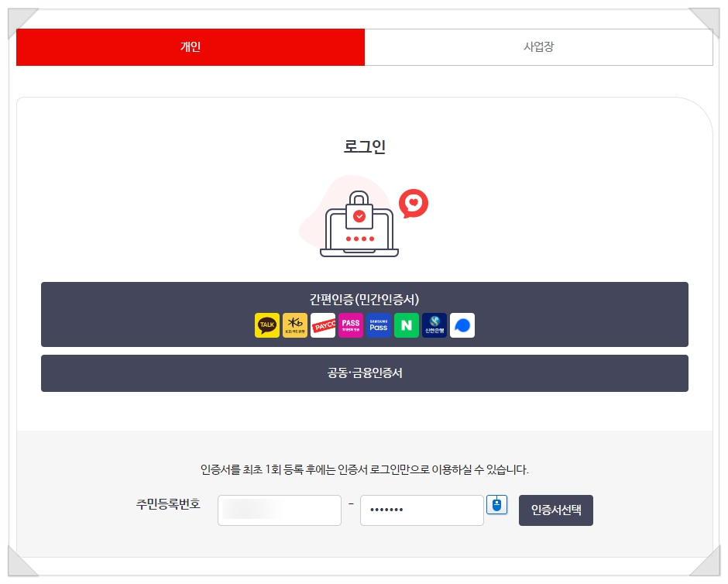This screenshot has width=728, height=584.
Task: Choose the Samsung Pass icon
Action: (379, 325)
